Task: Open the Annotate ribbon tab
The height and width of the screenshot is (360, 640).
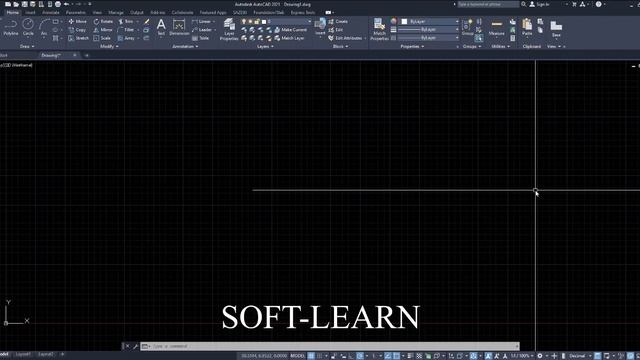Action: tap(51, 13)
